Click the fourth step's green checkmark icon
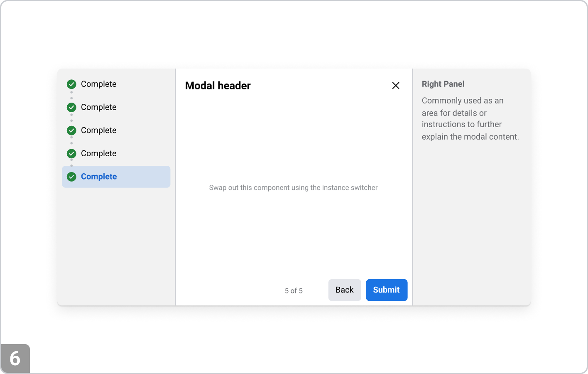This screenshot has width=588, height=374. (71, 154)
